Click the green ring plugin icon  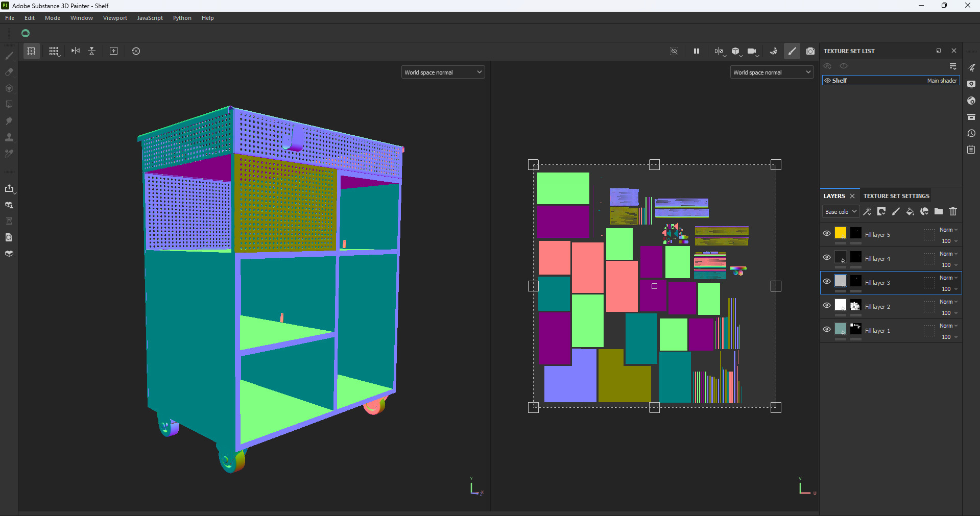(26, 33)
